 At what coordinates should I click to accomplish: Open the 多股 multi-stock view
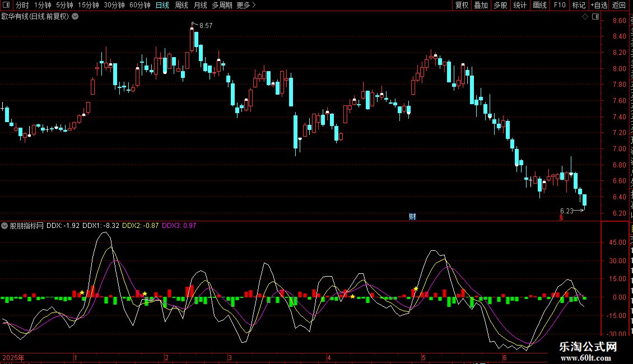click(x=500, y=5)
